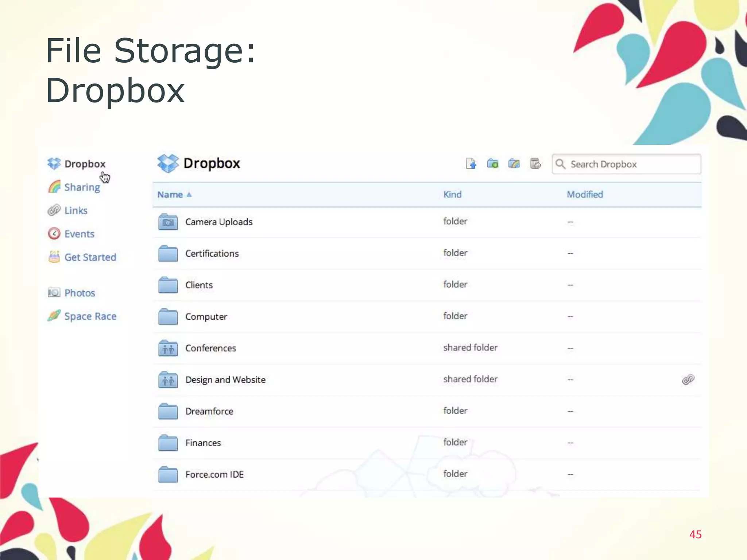Click the Camera Uploads folder icon

point(168,222)
